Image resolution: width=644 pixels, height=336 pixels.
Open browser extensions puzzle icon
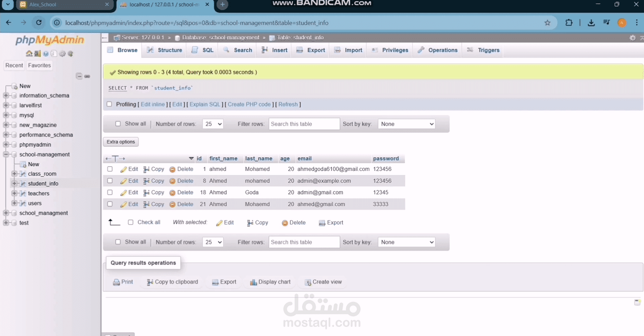568,23
